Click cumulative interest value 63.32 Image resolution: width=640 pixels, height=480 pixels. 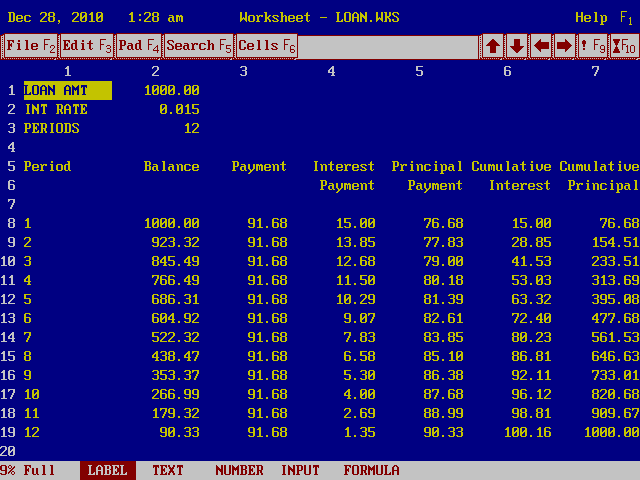pos(531,300)
